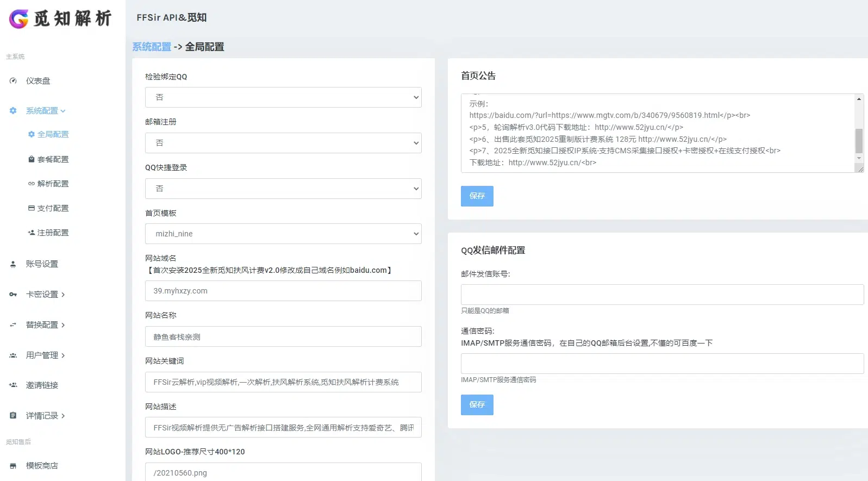
Task: Click the 系统配置 gear icon
Action: tap(13, 111)
